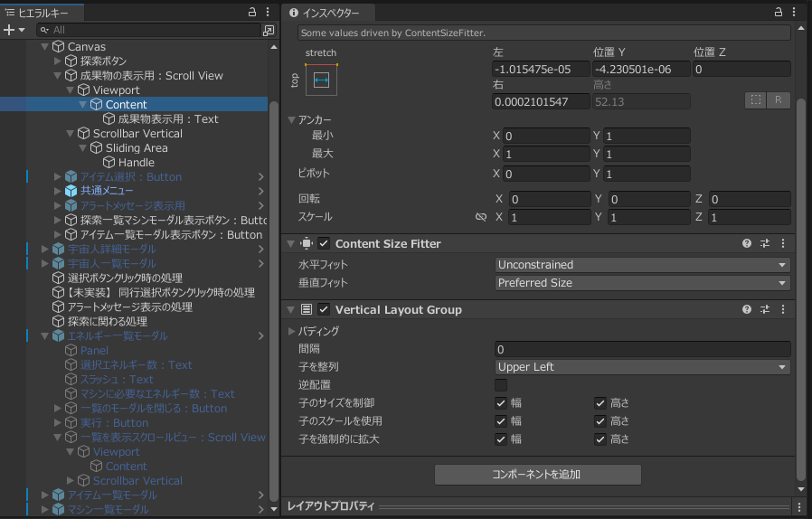This screenshot has height=519, width=812.
Task: Open Vertical Layout Group three-dot component menu
Action: pos(783,309)
